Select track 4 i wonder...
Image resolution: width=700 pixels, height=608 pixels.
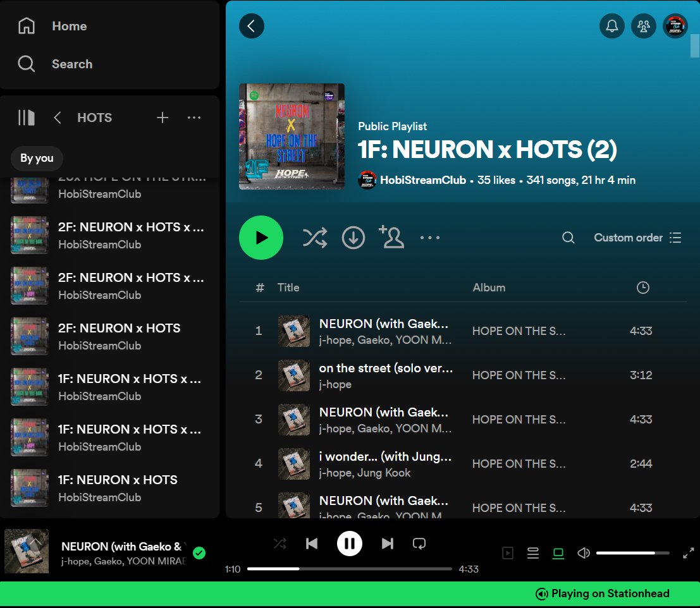pos(463,463)
